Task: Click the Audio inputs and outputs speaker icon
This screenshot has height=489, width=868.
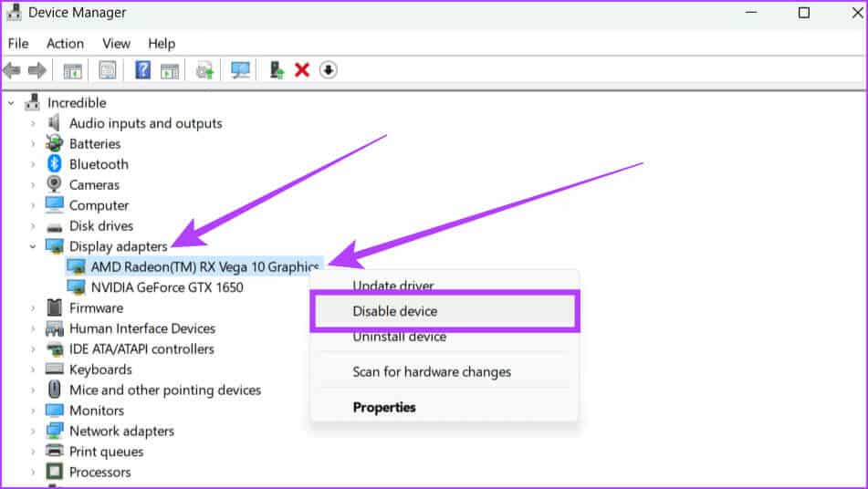Action: coord(54,123)
